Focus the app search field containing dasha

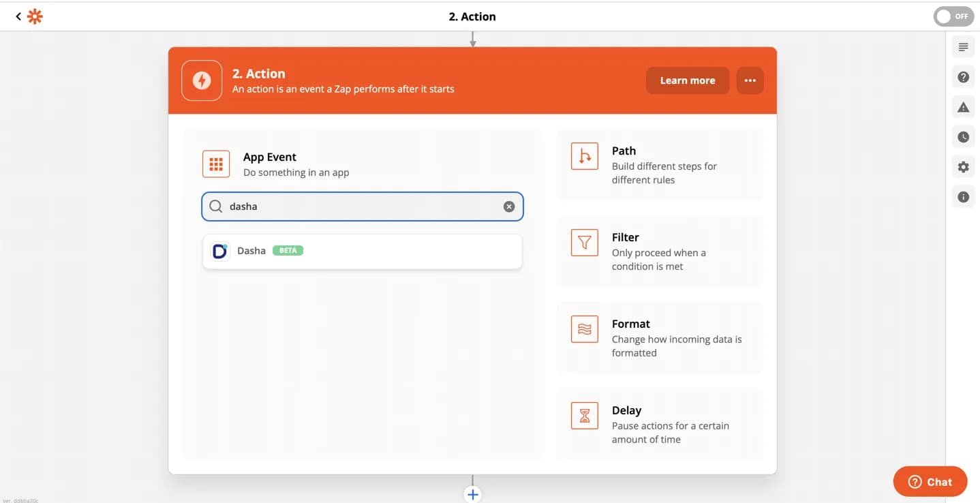[x=363, y=207]
